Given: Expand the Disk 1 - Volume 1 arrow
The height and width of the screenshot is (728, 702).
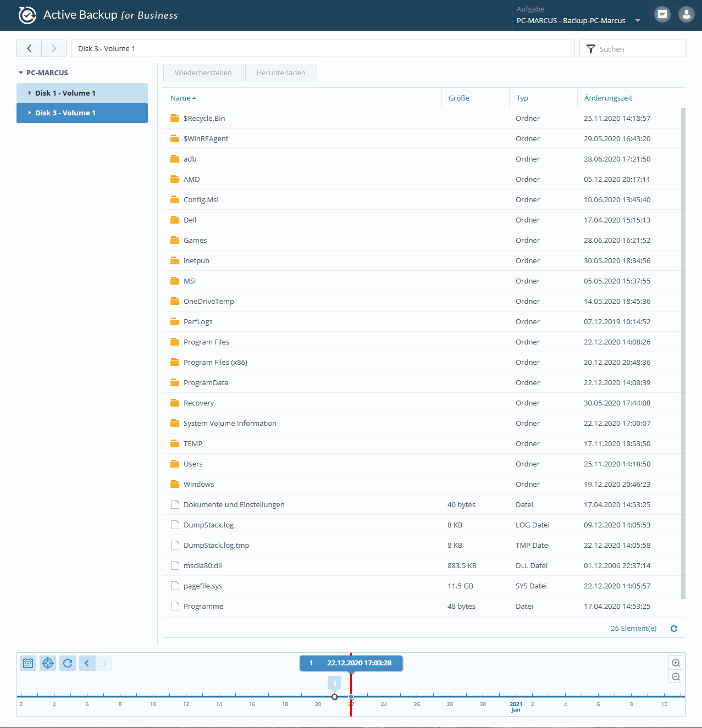Looking at the screenshot, I should coord(30,93).
